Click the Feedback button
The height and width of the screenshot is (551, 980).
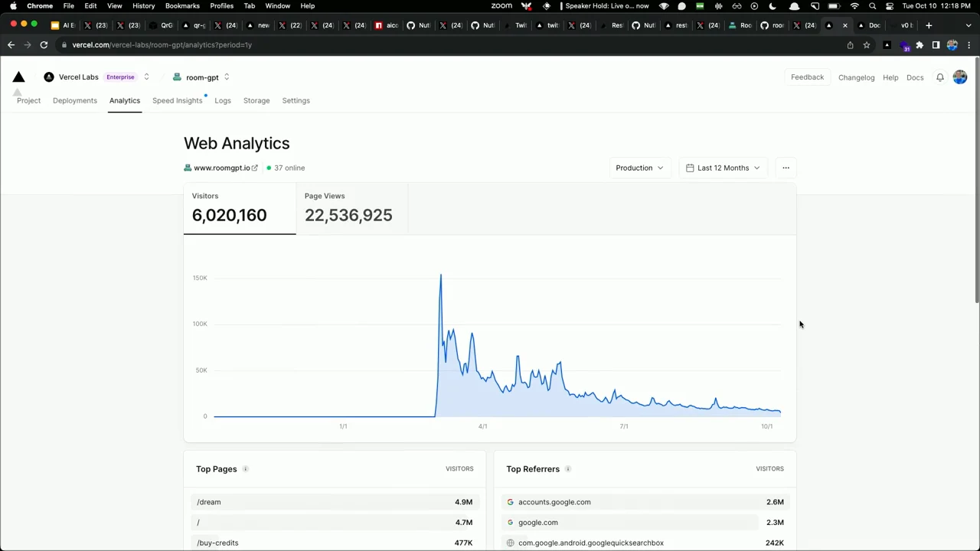808,77
